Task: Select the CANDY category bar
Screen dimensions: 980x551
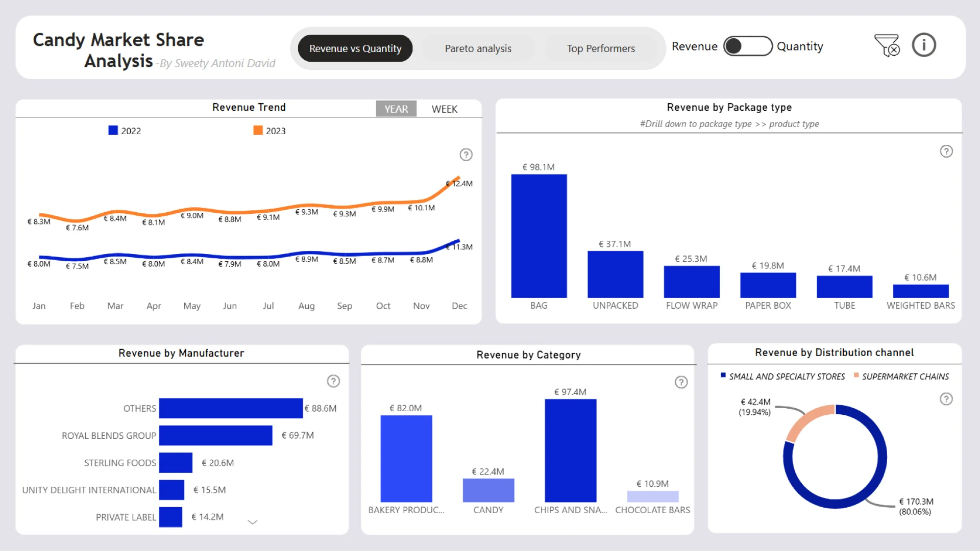Action: 488,490
